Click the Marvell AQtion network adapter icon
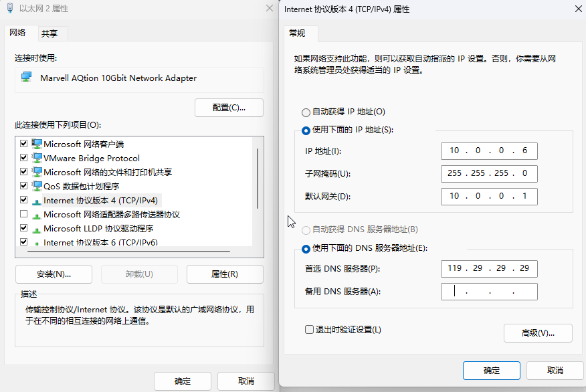The height and width of the screenshot is (392, 586). pos(27,78)
